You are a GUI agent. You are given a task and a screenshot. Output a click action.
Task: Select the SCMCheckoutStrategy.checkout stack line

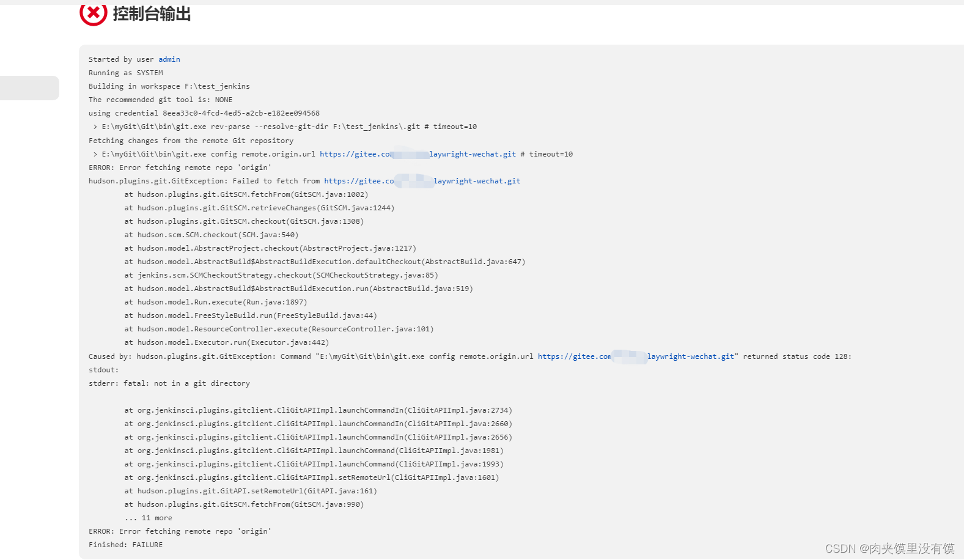coord(281,275)
